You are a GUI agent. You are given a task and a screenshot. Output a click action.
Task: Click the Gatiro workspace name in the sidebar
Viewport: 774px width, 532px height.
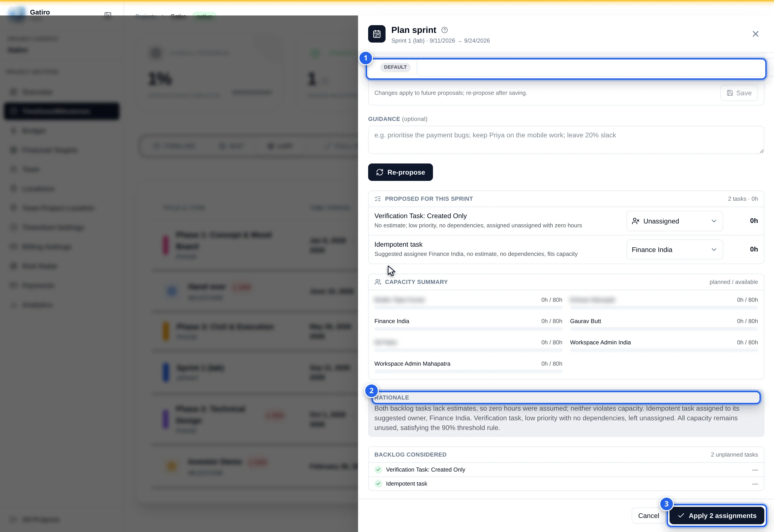point(40,12)
